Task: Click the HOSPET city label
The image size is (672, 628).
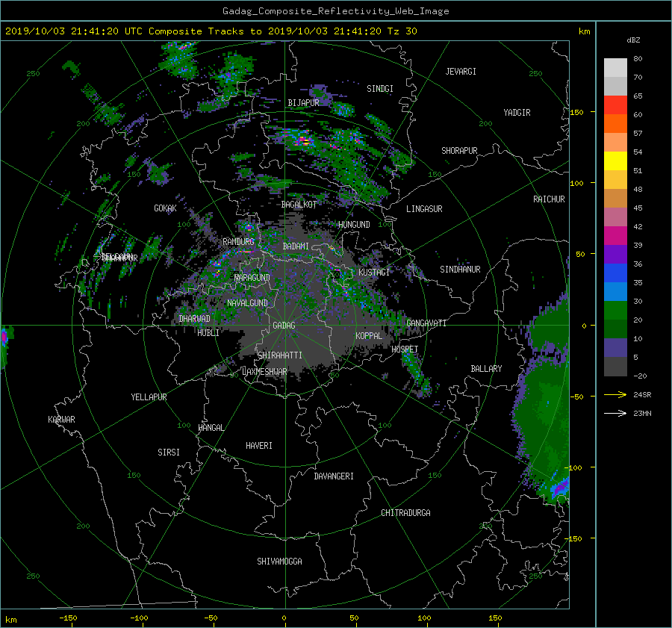Action: click(x=405, y=349)
